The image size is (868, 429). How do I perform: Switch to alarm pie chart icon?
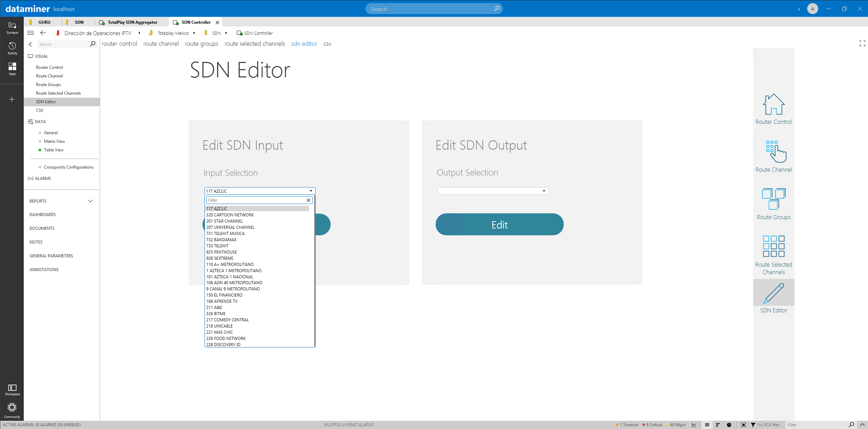(729, 425)
